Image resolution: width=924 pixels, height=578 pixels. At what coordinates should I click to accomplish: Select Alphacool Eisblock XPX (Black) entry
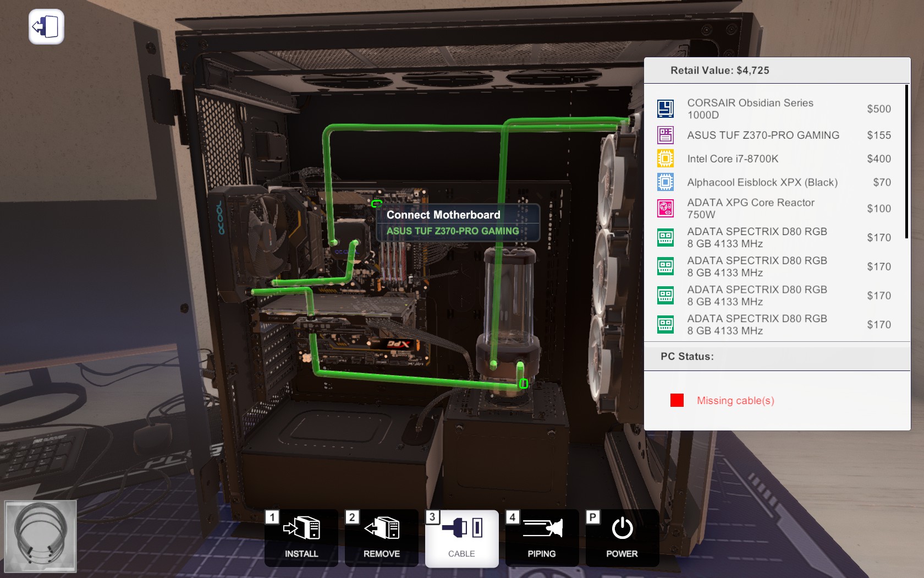pyautogui.click(x=762, y=182)
